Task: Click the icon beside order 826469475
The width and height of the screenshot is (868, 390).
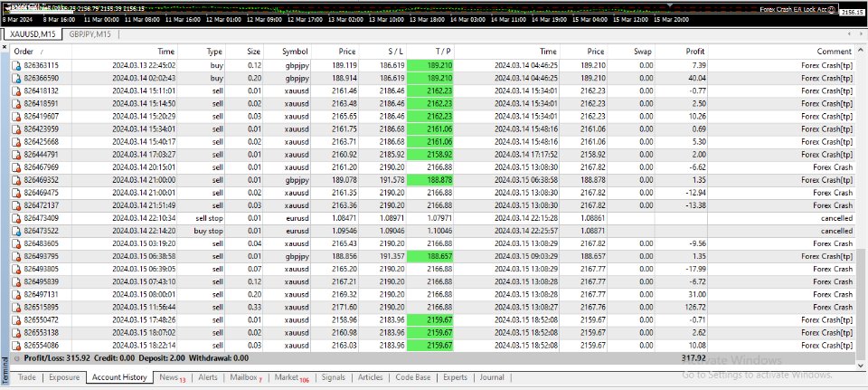Action: [x=16, y=193]
